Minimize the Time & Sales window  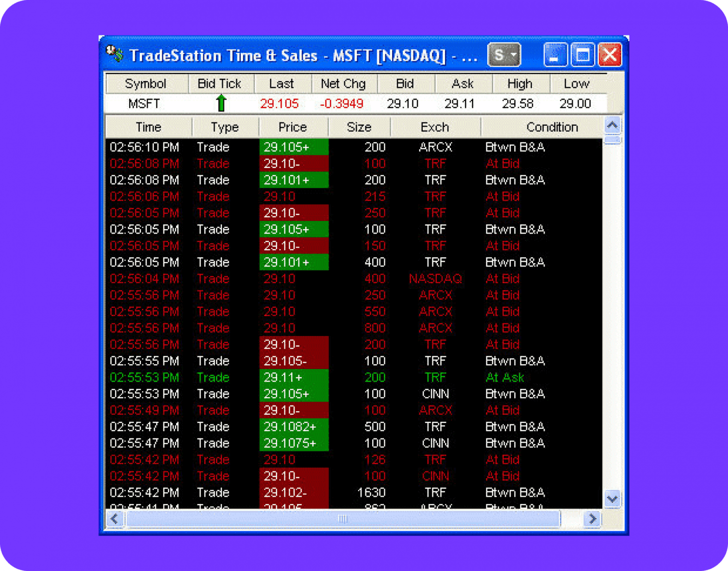555,54
